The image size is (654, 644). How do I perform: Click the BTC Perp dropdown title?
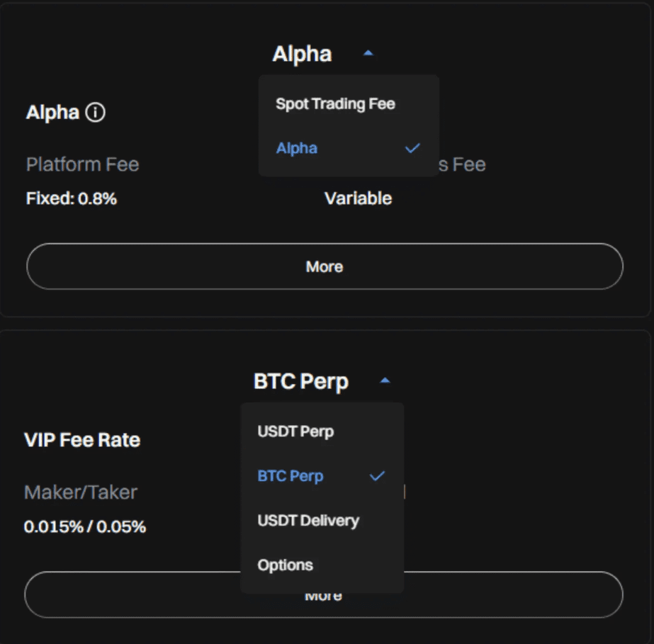point(301,382)
